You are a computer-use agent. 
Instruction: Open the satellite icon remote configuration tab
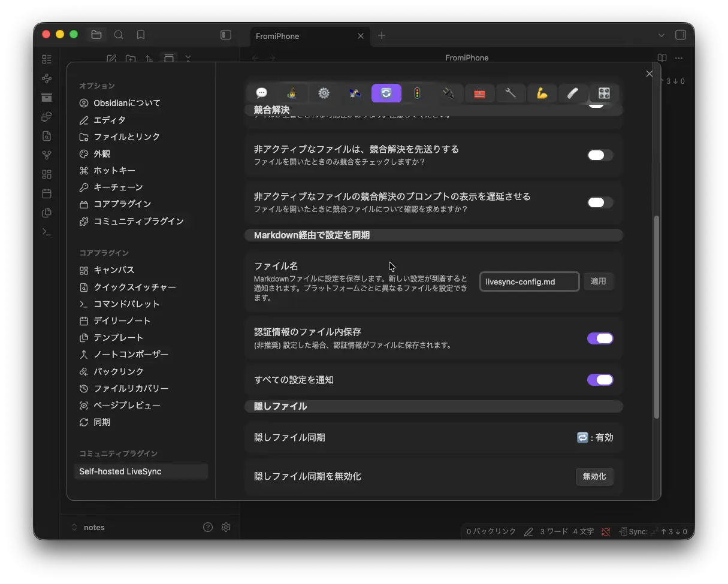pos(355,93)
